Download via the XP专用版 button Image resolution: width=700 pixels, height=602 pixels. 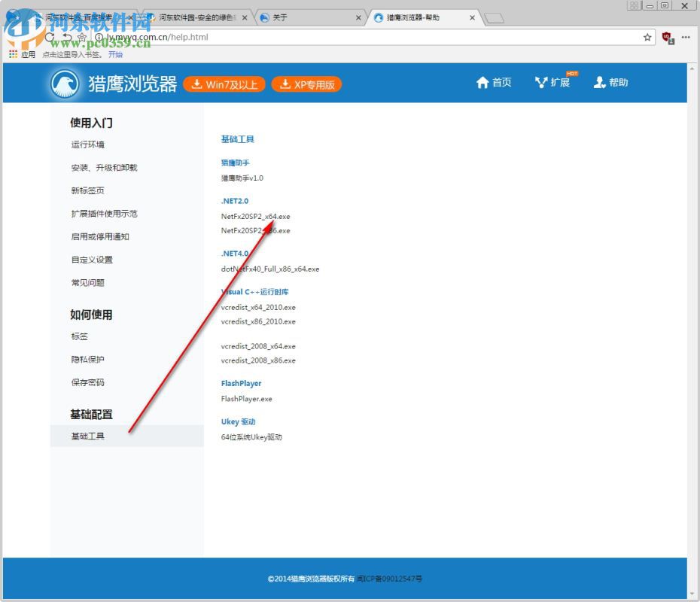click(306, 85)
